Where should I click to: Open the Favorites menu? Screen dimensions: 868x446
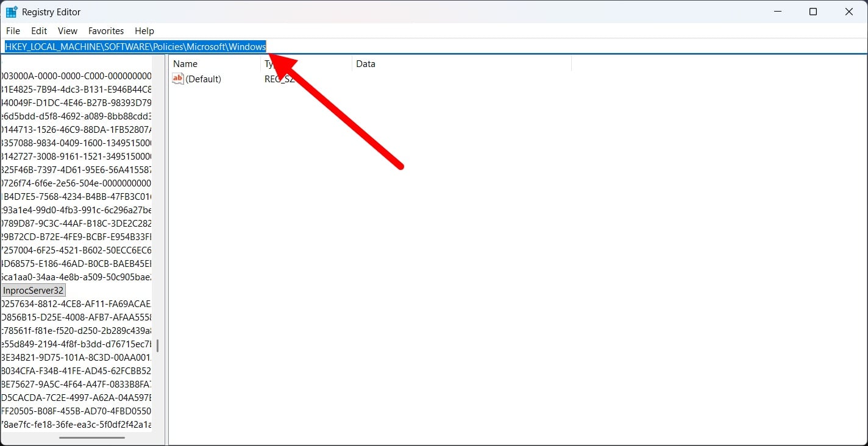pyautogui.click(x=106, y=30)
